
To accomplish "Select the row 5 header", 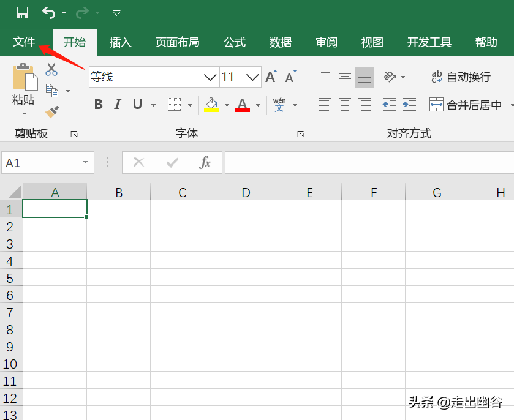I will [11, 279].
